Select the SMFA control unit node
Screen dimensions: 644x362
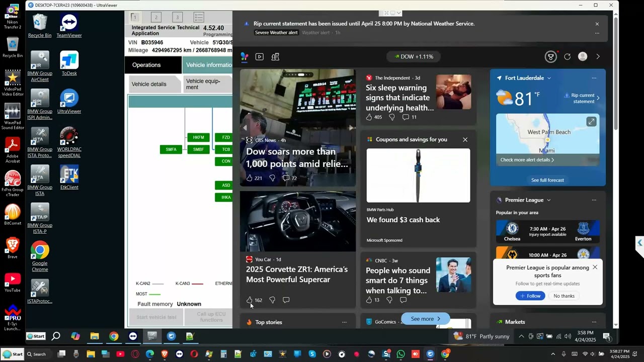(x=171, y=149)
